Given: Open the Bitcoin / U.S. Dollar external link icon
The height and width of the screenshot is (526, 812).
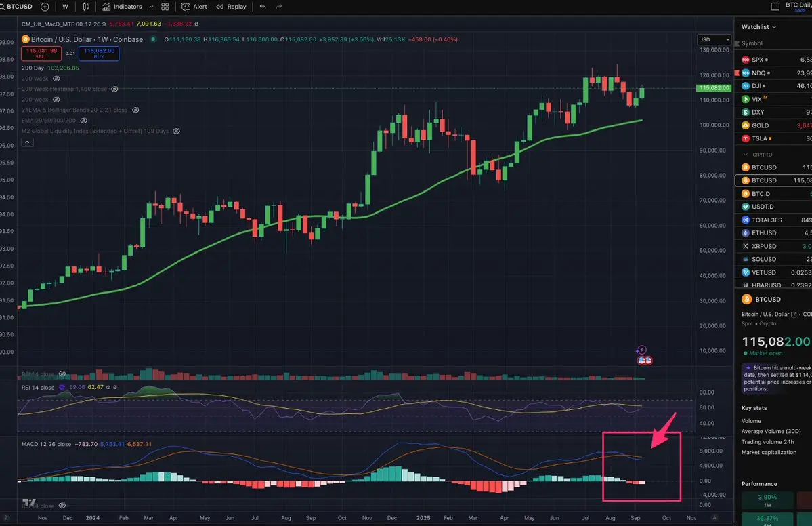Looking at the screenshot, I should tap(794, 315).
